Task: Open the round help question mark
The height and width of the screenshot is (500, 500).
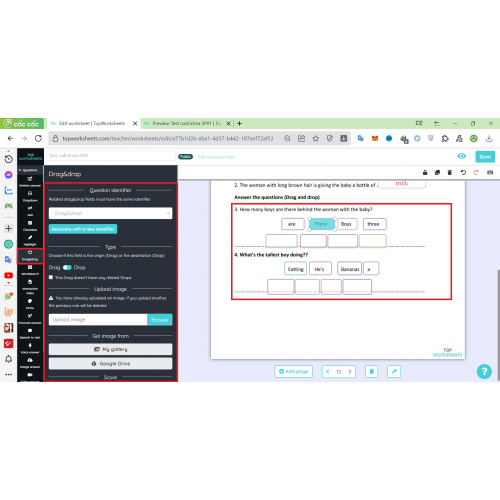Action: (484, 371)
